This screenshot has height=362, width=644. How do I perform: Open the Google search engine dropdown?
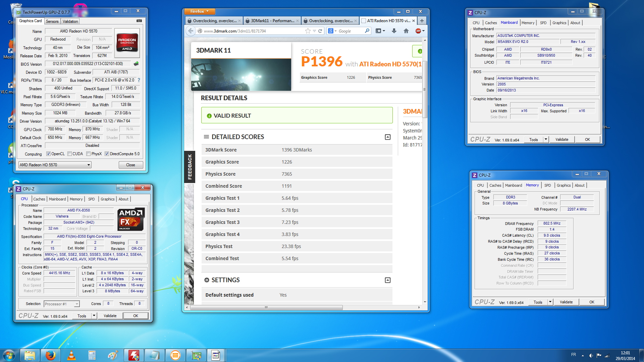point(332,31)
